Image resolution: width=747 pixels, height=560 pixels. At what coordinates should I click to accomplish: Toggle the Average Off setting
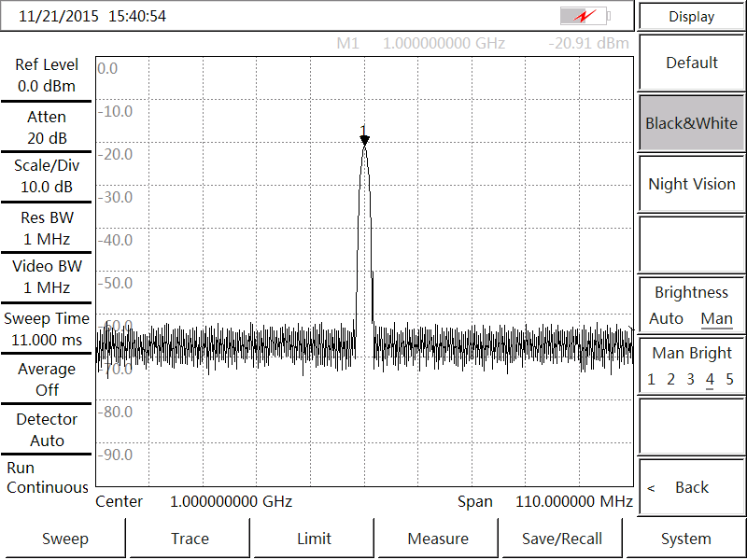47,379
